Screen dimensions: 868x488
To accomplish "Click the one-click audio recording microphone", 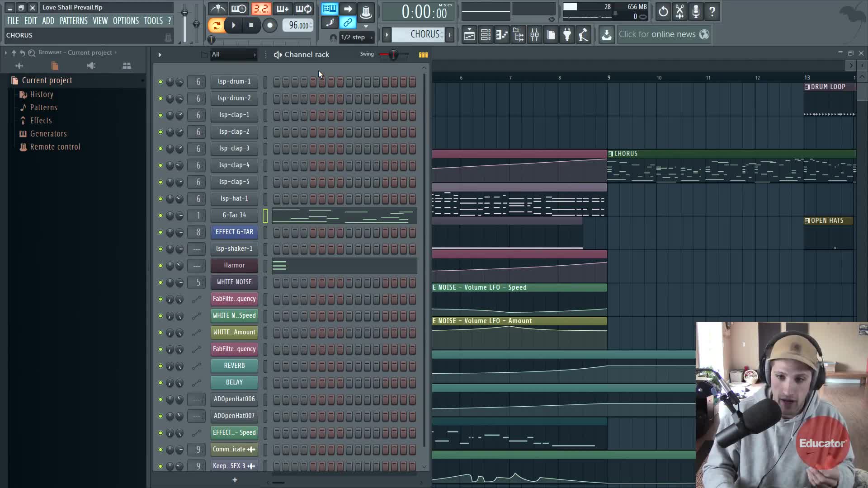I will click(696, 12).
